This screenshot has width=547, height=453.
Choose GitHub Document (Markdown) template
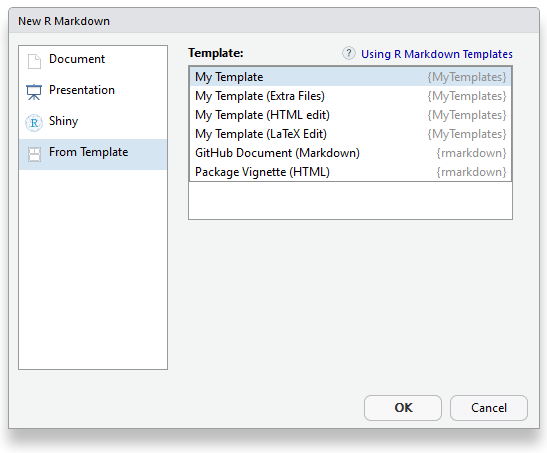(351, 153)
